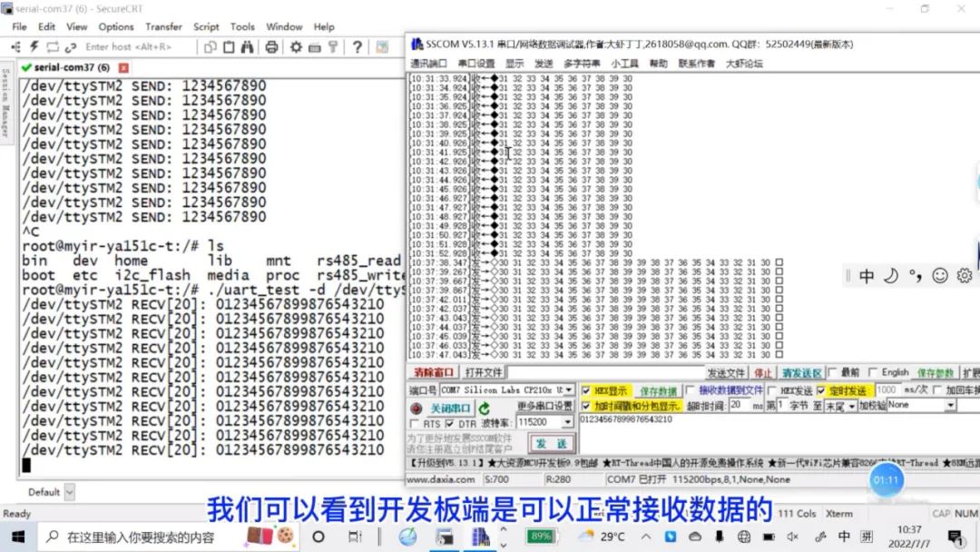Click the 更多串口设置 button

[x=544, y=406]
